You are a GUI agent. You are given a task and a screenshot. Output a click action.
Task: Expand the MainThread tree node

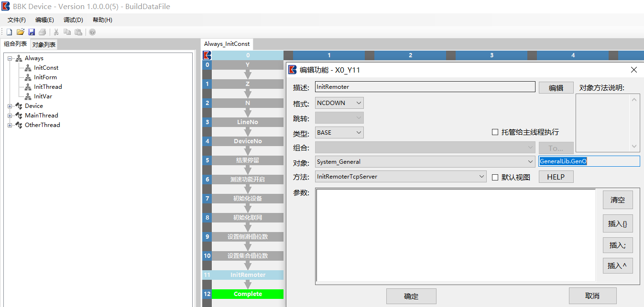pyautogui.click(x=10, y=116)
